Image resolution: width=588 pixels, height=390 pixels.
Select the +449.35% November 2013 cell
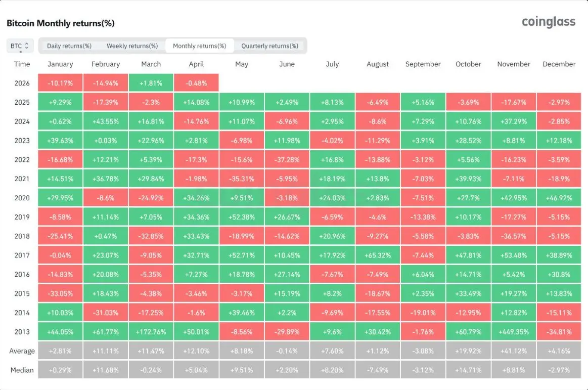tap(513, 332)
